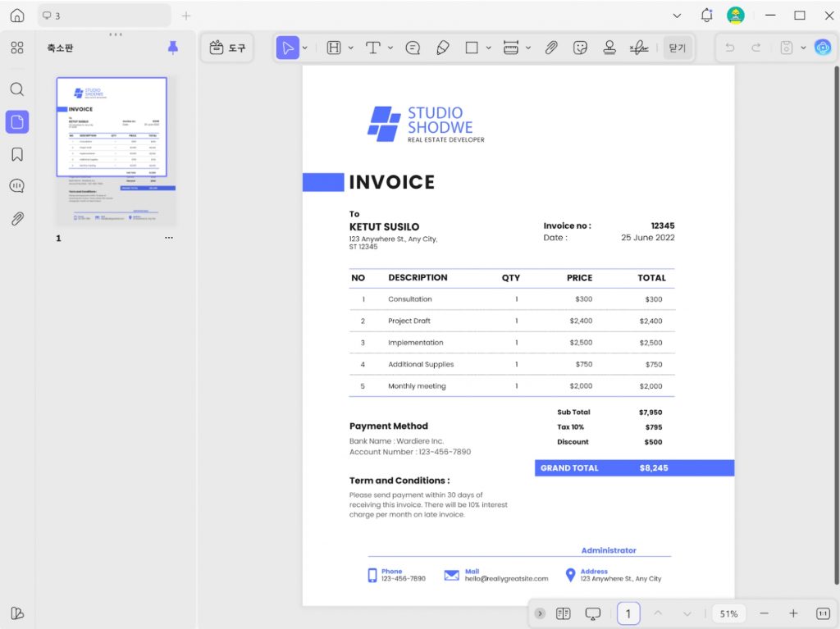Expand the highlight tool dropdown arrow
This screenshot has width=840, height=629.
[x=351, y=48]
